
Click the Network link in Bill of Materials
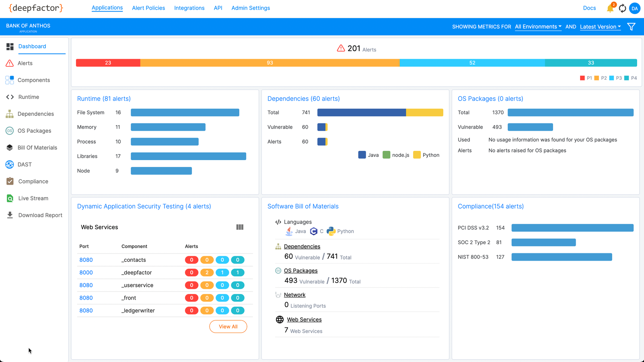click(294, 295)
